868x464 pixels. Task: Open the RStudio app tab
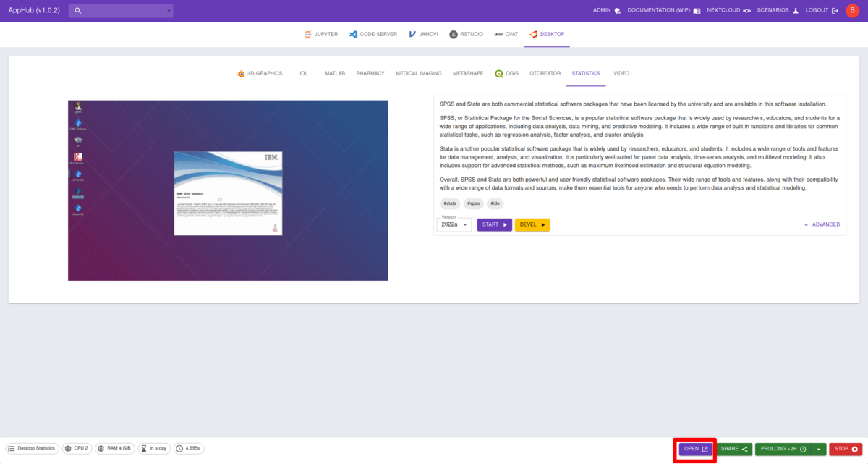[x=467, y=34]
